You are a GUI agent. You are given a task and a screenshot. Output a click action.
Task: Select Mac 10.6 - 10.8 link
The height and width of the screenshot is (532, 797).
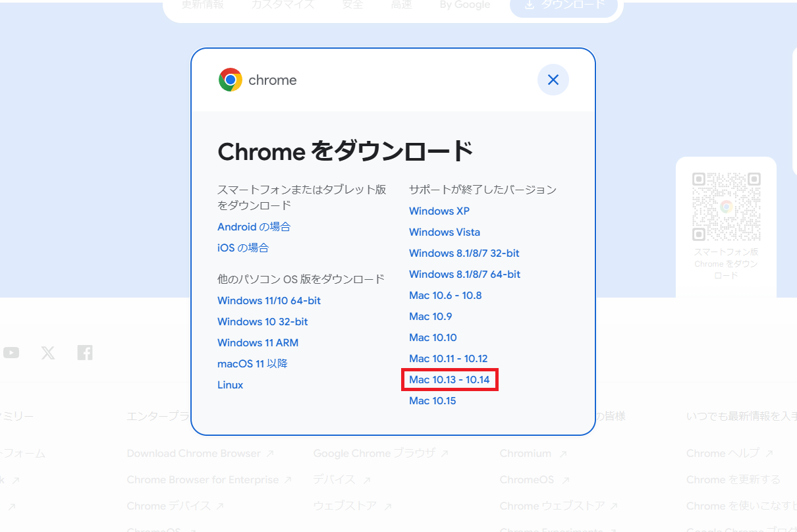[x=445, y=295]
